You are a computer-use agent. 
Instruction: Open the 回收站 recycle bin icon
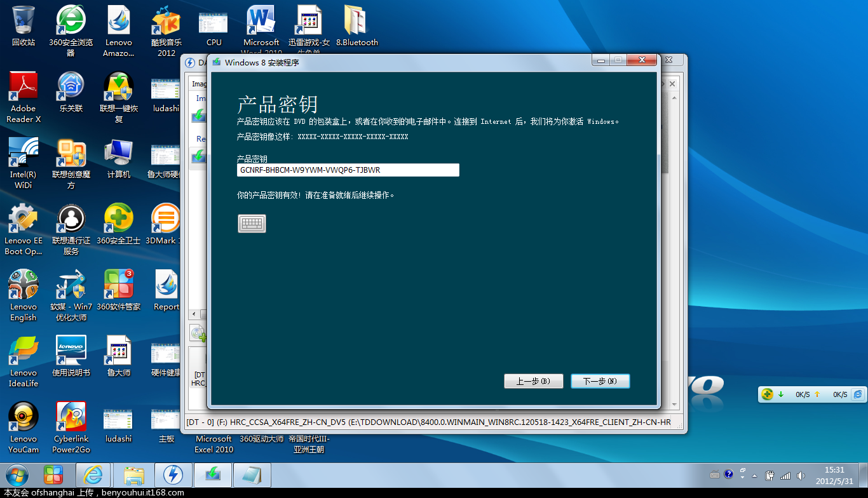(x=24, y=27)
